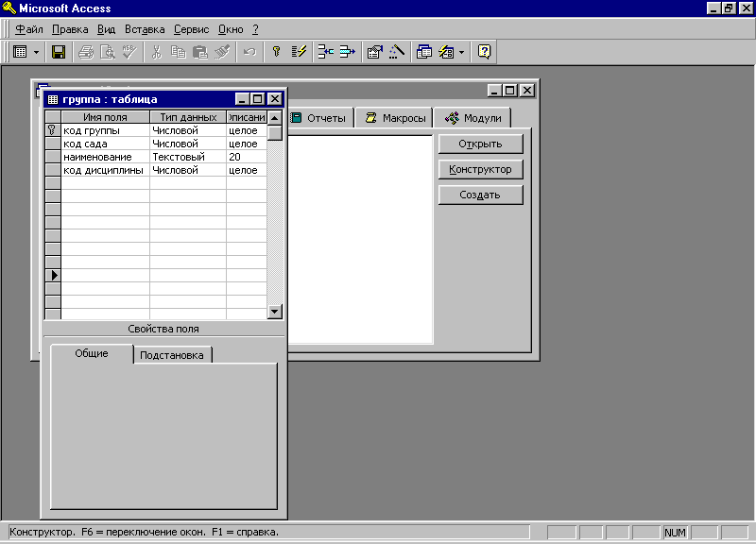Click the NUM status bar indicator
Screen dimensions: 756x544
coord(675,533)
